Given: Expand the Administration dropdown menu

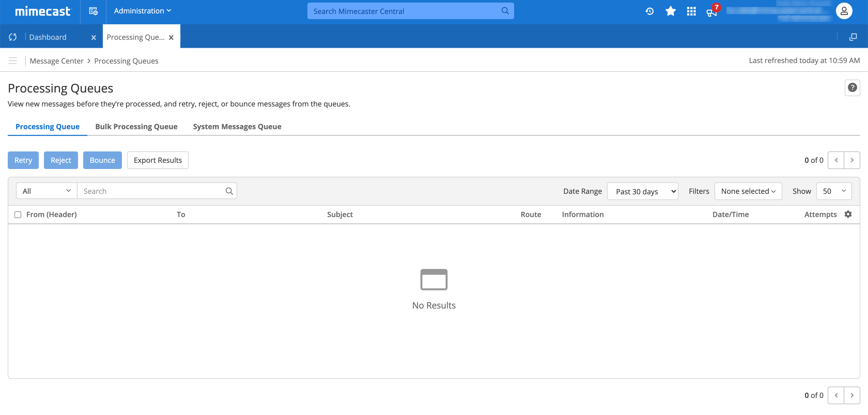Looking at the screenshot, I should click(142, 11).
